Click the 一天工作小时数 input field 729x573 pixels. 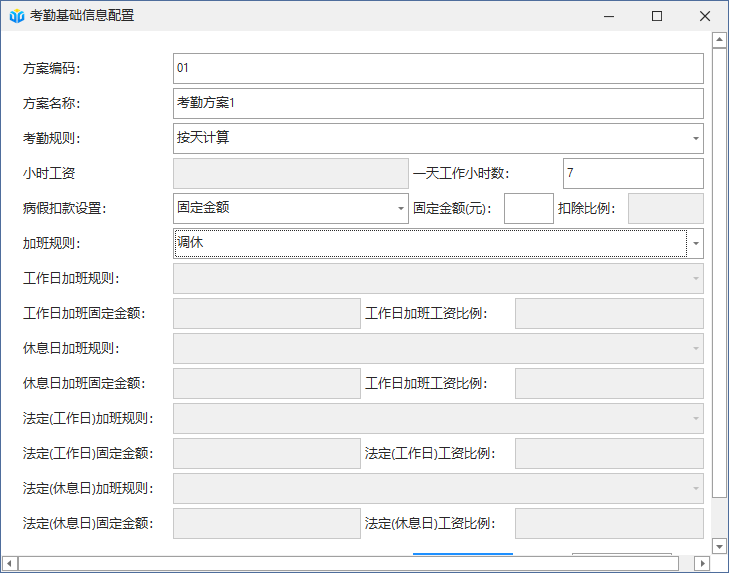(633, 173)
